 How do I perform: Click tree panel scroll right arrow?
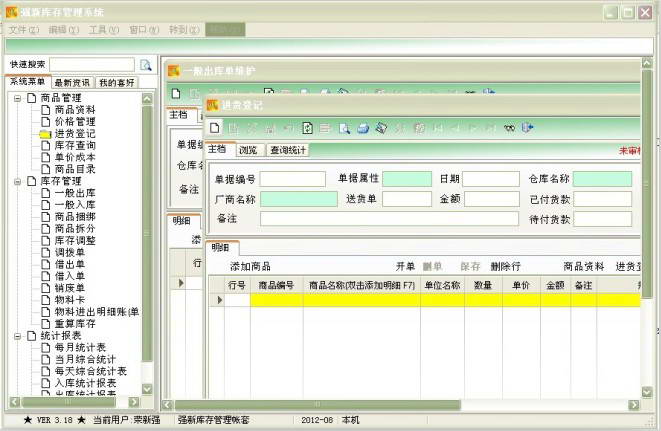click(x=134, y=402)
